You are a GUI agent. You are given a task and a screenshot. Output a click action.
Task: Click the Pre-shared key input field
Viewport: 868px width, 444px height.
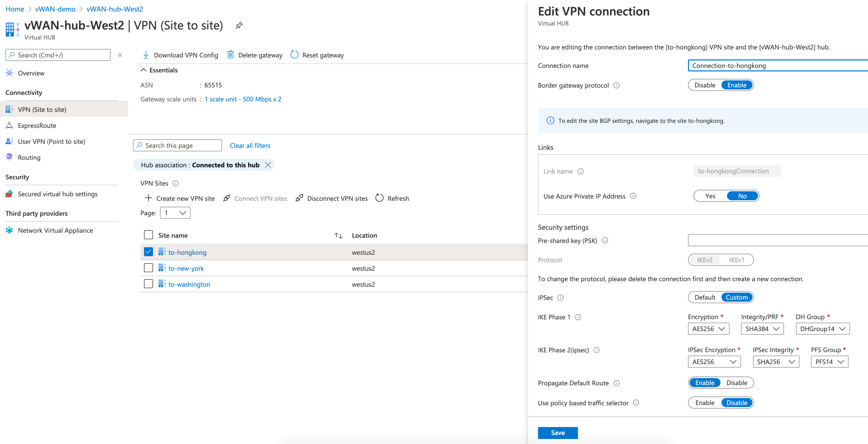(x=778, y=240)
